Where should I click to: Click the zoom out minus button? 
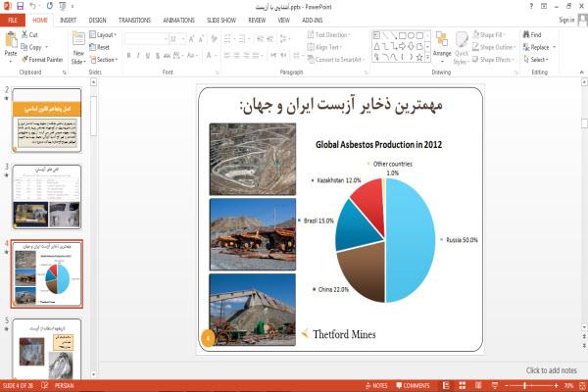coord(507,385)
